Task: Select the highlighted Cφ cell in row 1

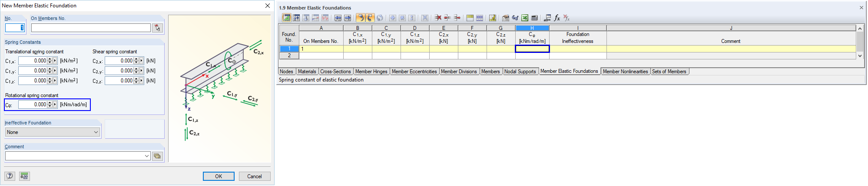Action: point(532,49)
